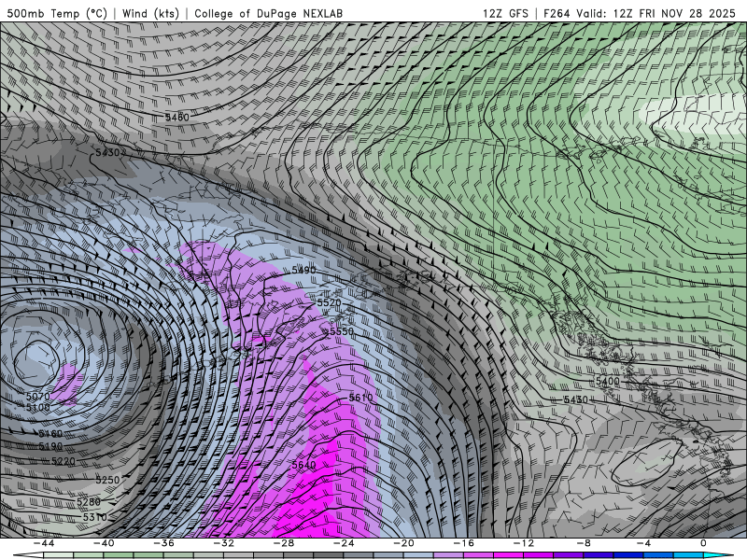
Task: Click the -40 color scale label
Action: 104,543
